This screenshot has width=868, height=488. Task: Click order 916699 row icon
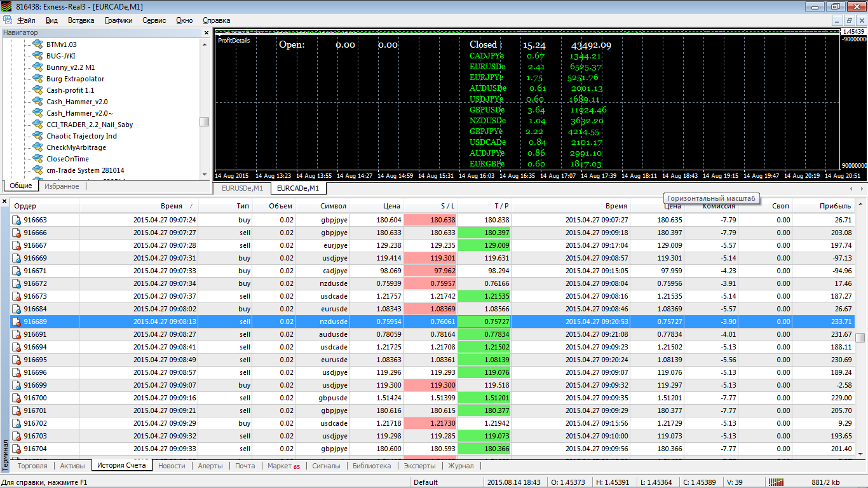click(x=17, y=386)
